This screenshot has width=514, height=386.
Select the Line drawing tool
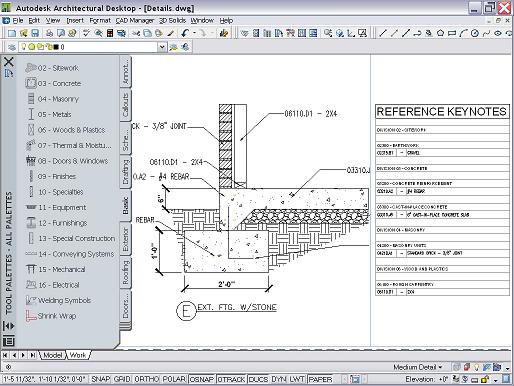tap(383, 33)
